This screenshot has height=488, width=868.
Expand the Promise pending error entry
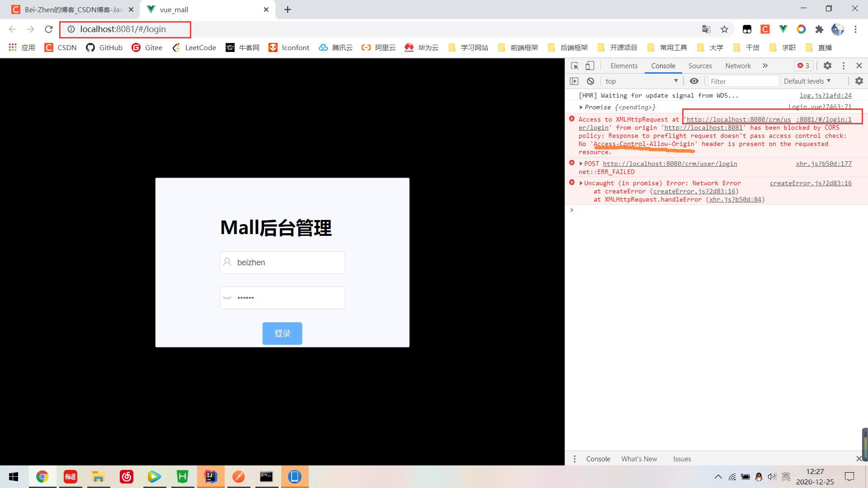click(x=582, y=107)
